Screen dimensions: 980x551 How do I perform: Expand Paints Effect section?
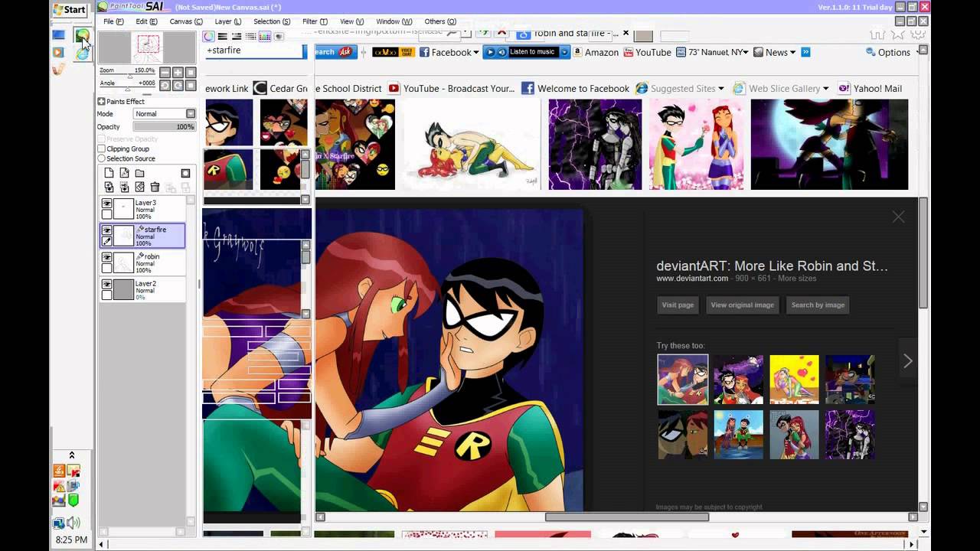click(x=101, y=101)
